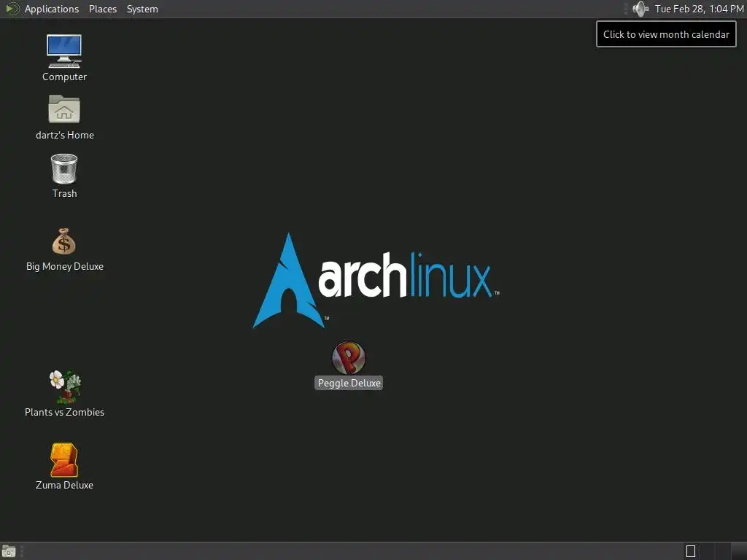The height and width of the screenshot is (560, 747).
Task: Click the Show Desktop button in bottom panel
Action: [x=9, y=551]
